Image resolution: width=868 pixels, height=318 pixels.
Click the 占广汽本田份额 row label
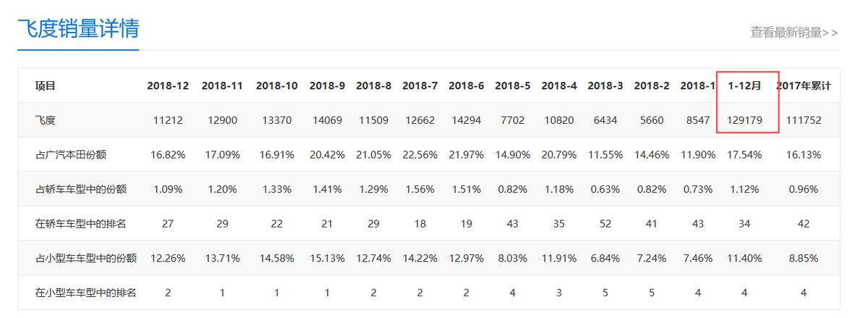pos(71,155)
